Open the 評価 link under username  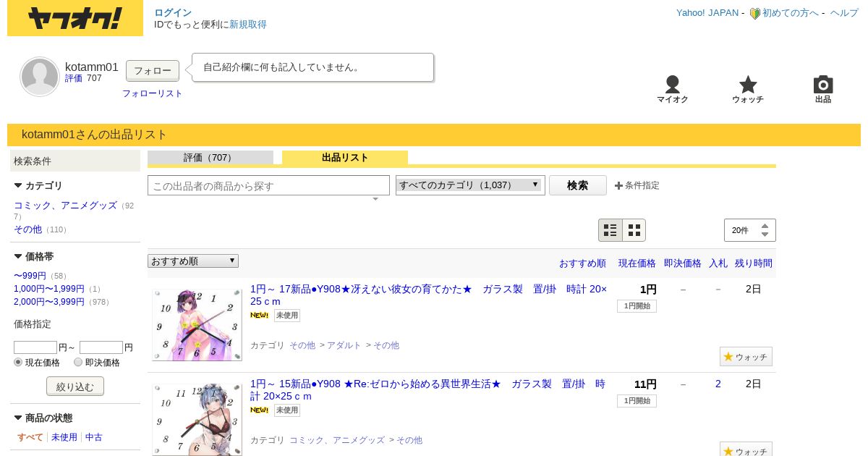(x=74, y=78)
